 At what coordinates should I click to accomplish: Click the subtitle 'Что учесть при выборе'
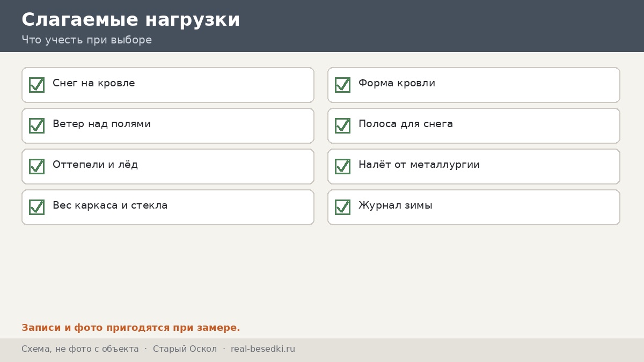click(x=86, y=40)
